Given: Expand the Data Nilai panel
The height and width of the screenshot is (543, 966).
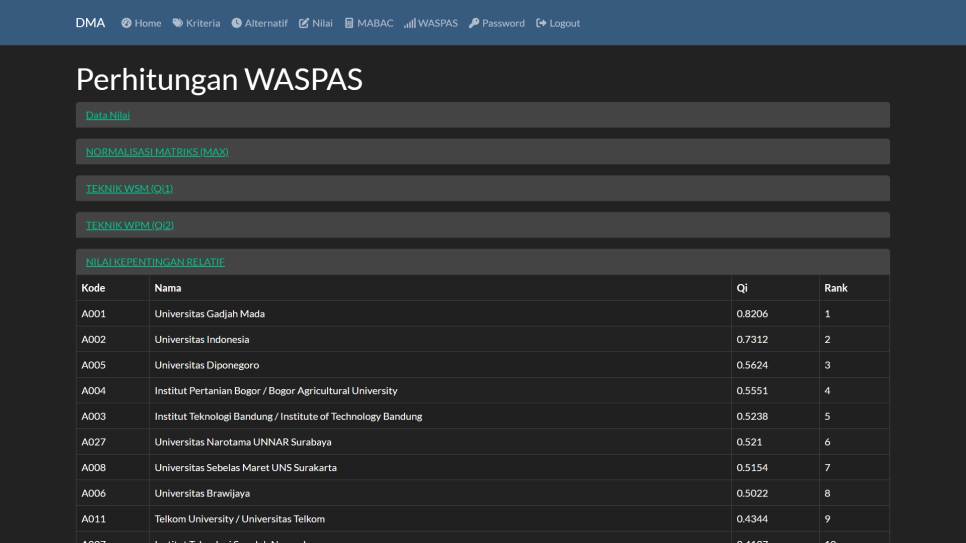Looking at the screenshot, I should pos(108,115).
